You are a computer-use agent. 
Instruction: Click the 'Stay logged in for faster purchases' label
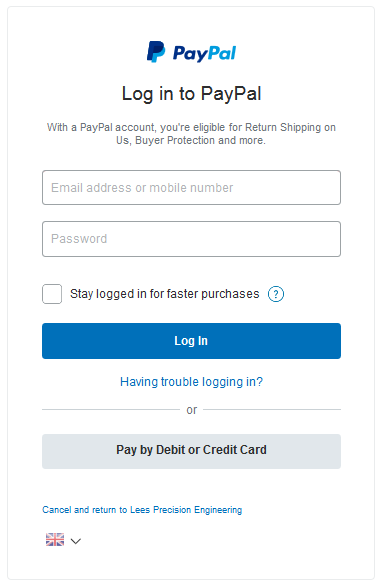(164, 294)
